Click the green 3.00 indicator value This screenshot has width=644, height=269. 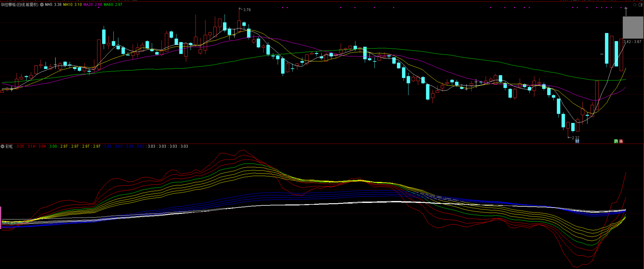click(53, 146)
